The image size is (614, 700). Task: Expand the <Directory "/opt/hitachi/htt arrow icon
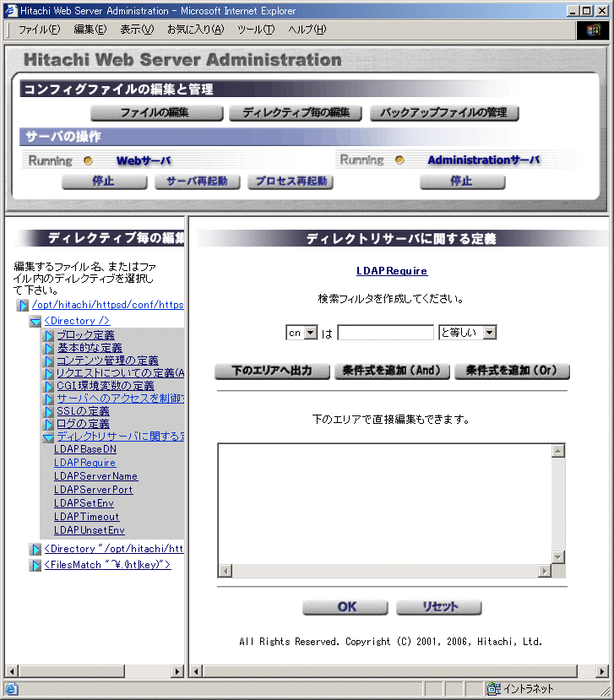coord(35,549)
